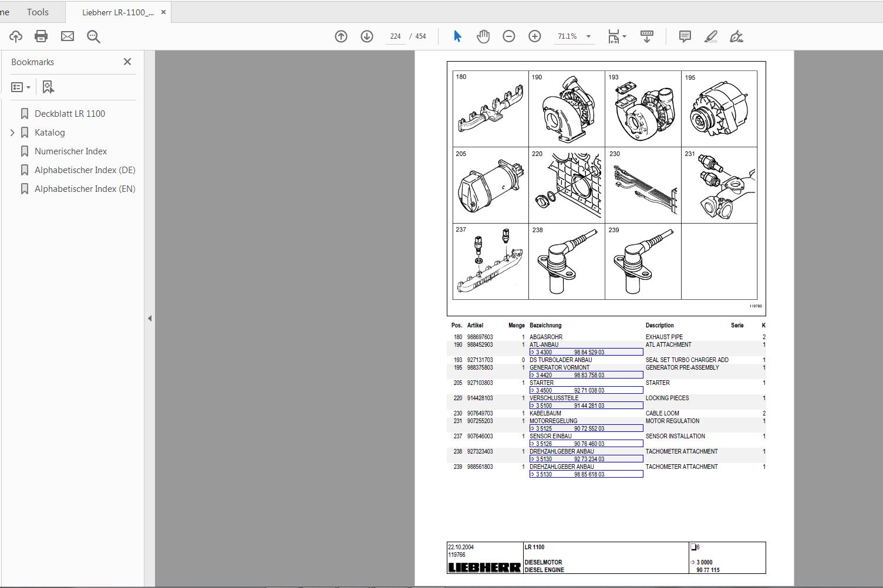Click the Add Comment icon
Screen dimensions: 883x588
tap(684, 36)
